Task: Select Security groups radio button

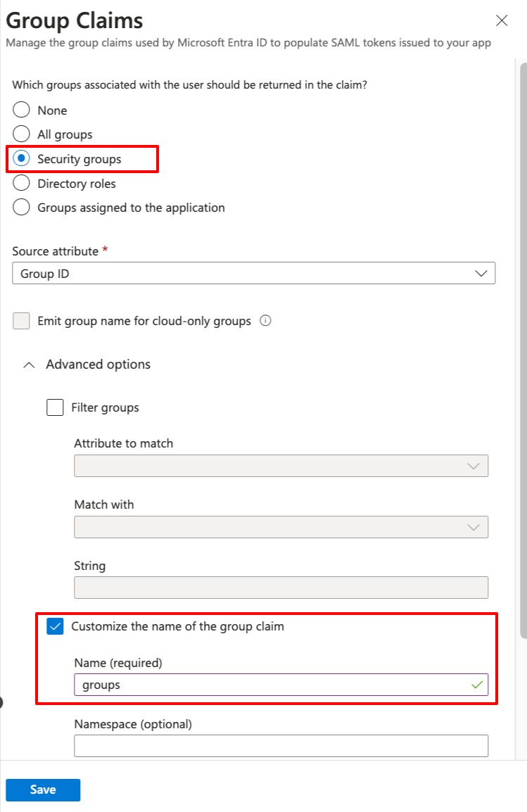Action: tap(22, 159)
